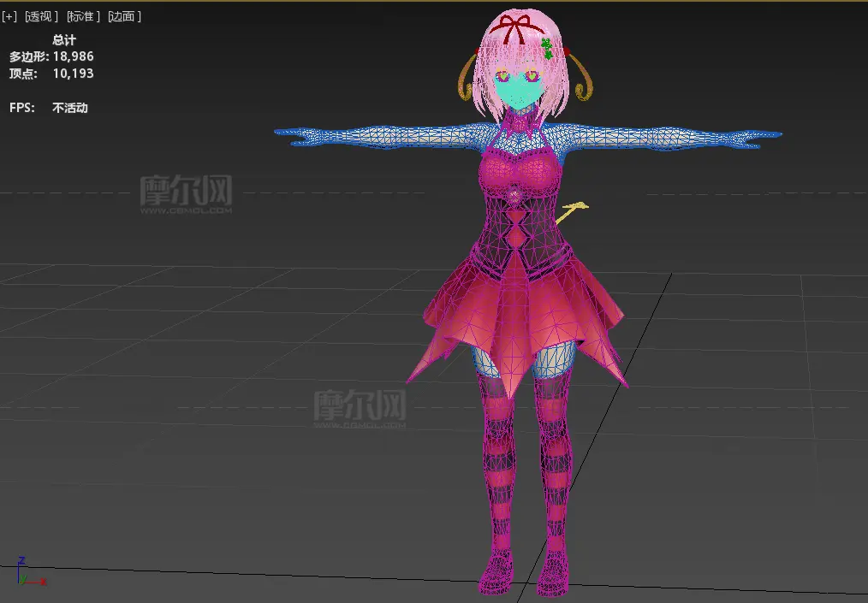This screenshot has width=868, height=603.
Task: Open the 标准 viewport shading menu
Action: tap(83, 16)
